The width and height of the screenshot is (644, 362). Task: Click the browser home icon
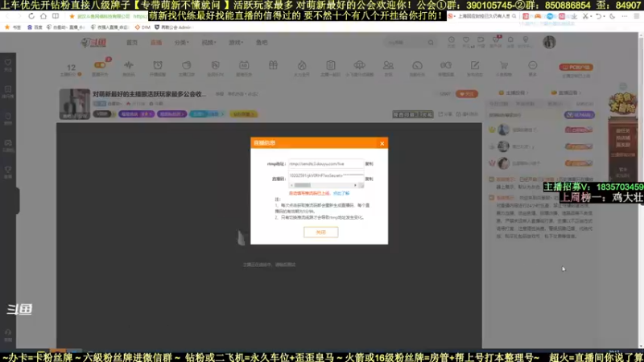tap(43, 16)
